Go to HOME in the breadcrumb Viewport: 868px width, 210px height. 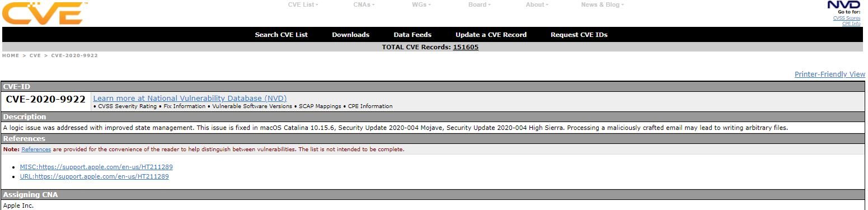pyautogui.click(x=11, y=55)
